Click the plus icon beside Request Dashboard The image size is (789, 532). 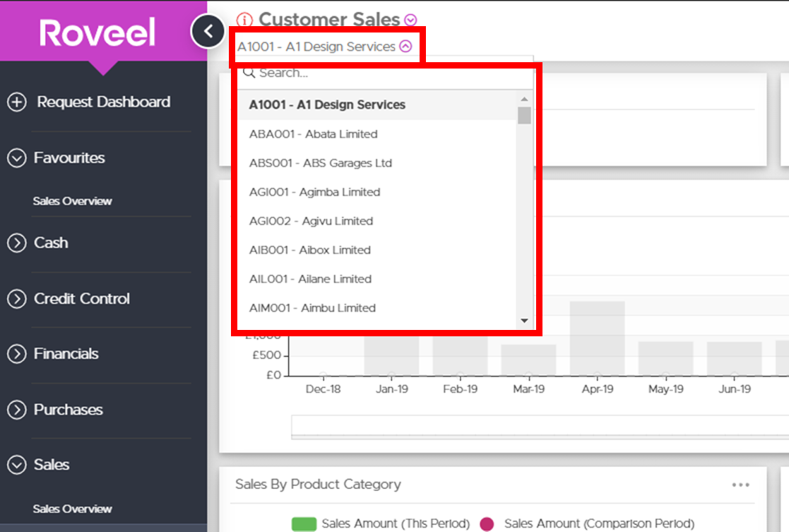pyautogui.click(x=17, y=102)
